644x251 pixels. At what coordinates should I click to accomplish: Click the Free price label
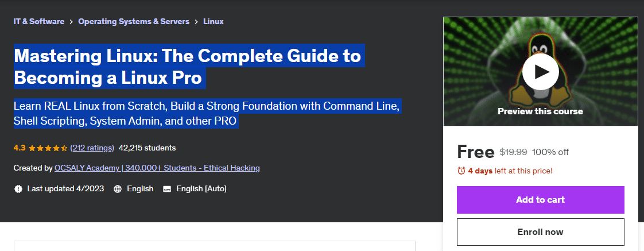475,152
